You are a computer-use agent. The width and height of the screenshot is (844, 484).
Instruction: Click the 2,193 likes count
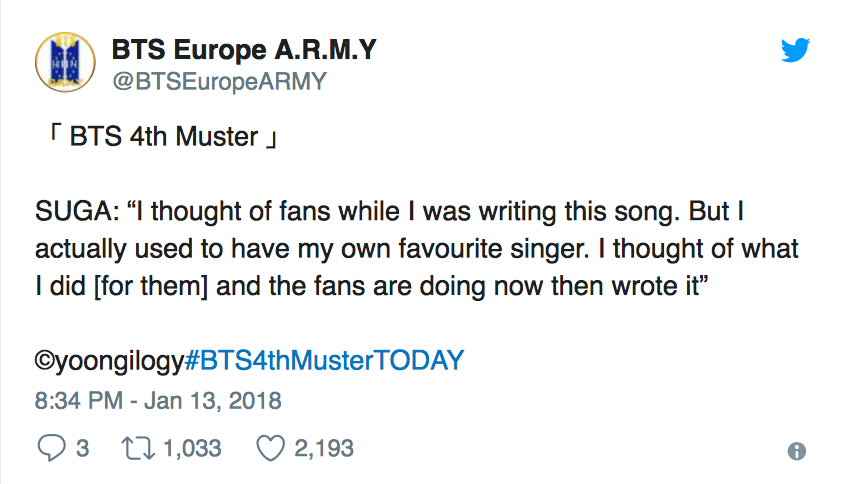[324, 448]
